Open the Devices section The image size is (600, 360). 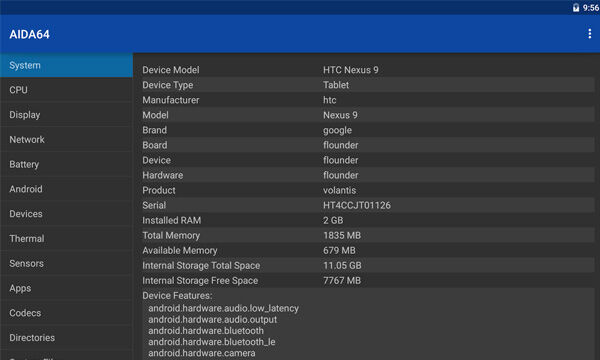pyautogui.click(x=67, y=214)
